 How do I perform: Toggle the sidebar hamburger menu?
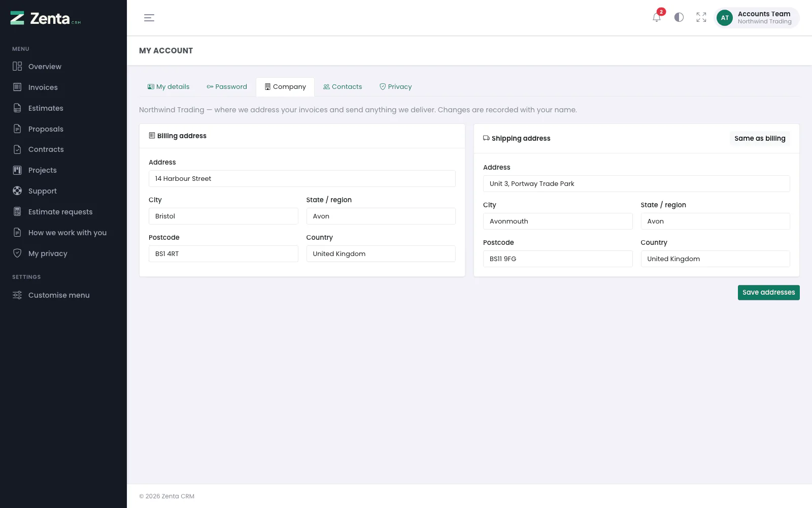(149, 18)
